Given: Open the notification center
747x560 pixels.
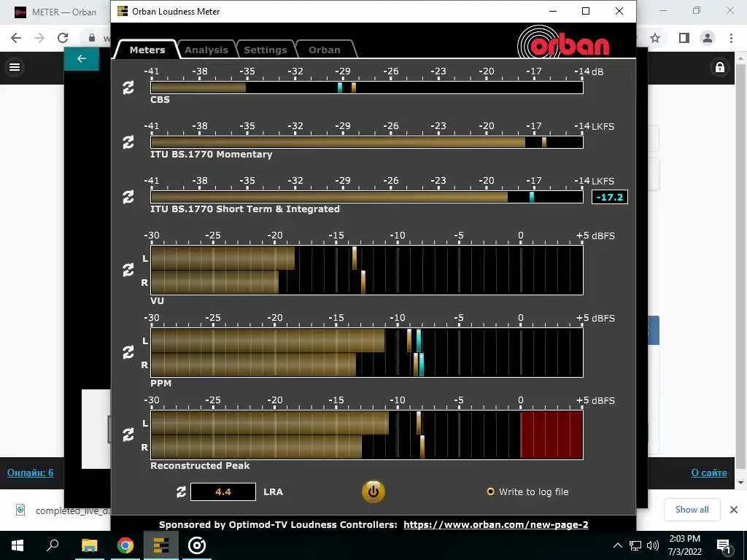Looking at the screenshot, I should click(x=724, y=546).
